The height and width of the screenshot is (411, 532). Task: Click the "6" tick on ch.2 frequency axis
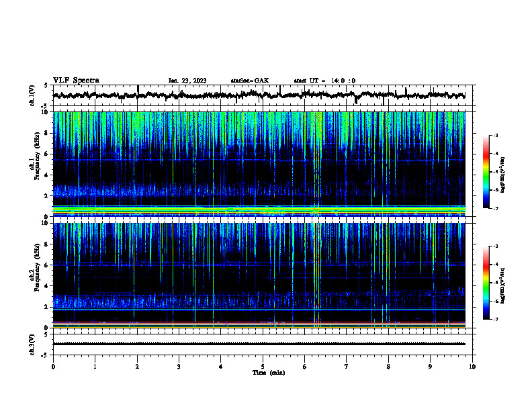(x=47, y=265)
